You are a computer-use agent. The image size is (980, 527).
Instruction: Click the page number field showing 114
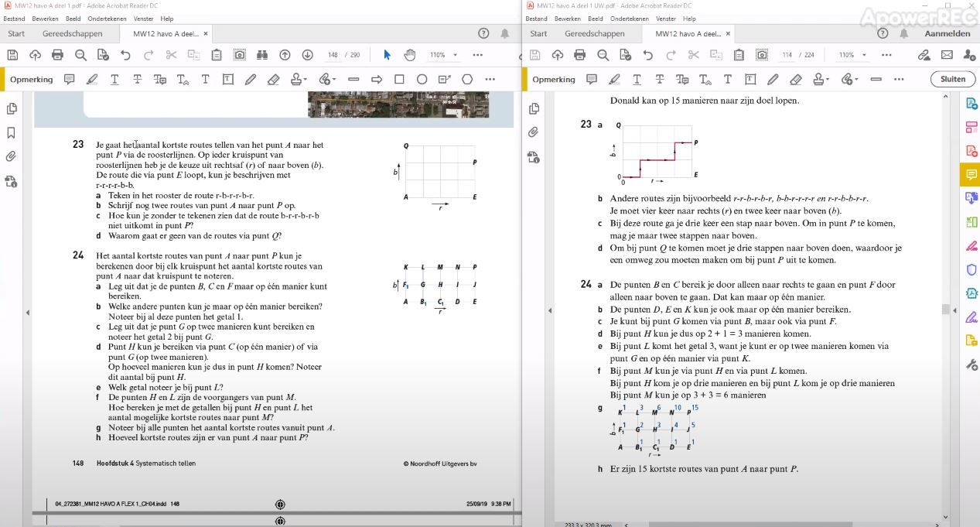tap(787, 55)
